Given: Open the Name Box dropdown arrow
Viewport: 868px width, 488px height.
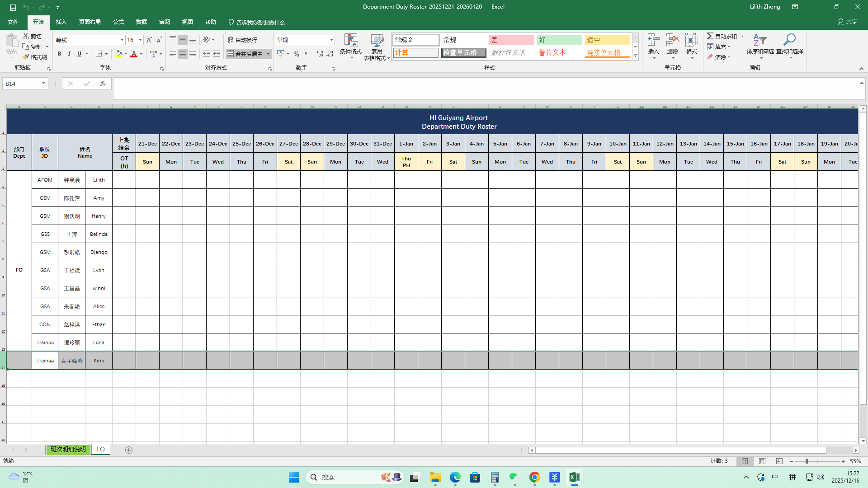Looking at the screenshot, I should [43, 84].
